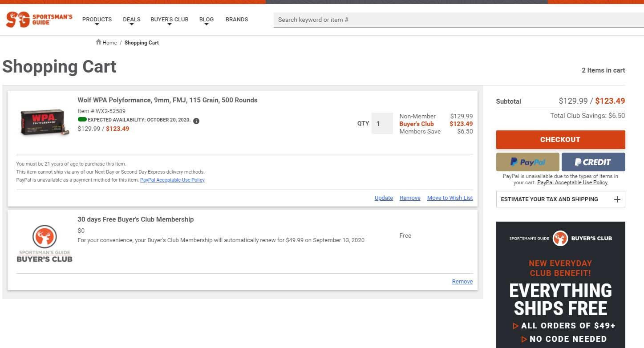644x348 pixels.
Task: Click the Shopping Cart page heading
Action: click(x=59, y=67)
